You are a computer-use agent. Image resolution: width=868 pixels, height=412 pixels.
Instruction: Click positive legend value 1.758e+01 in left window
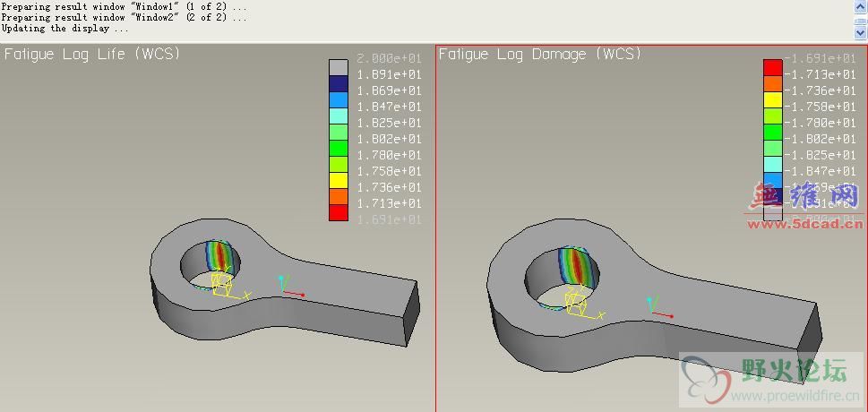pos(389,171)
